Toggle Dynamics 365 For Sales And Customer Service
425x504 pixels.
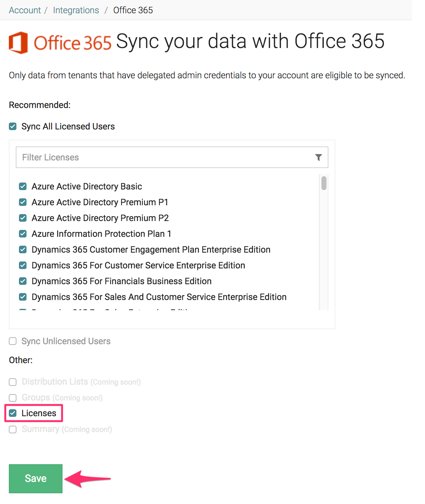23,297
